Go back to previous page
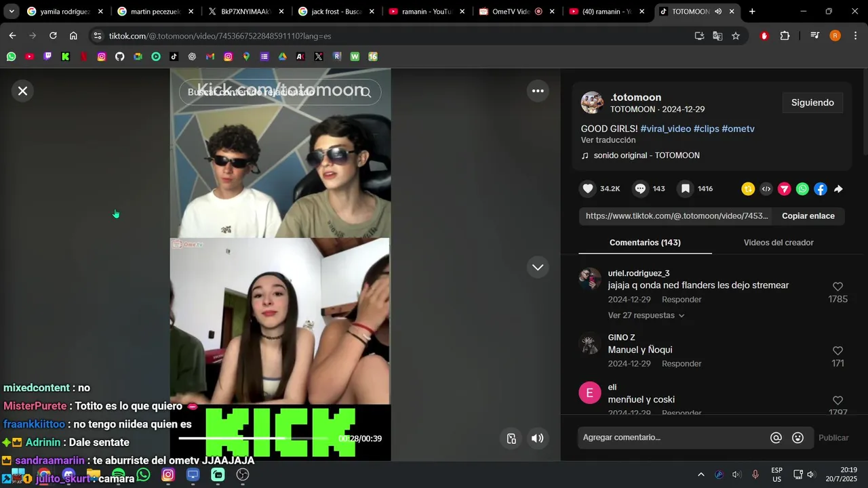 [12, 36]
